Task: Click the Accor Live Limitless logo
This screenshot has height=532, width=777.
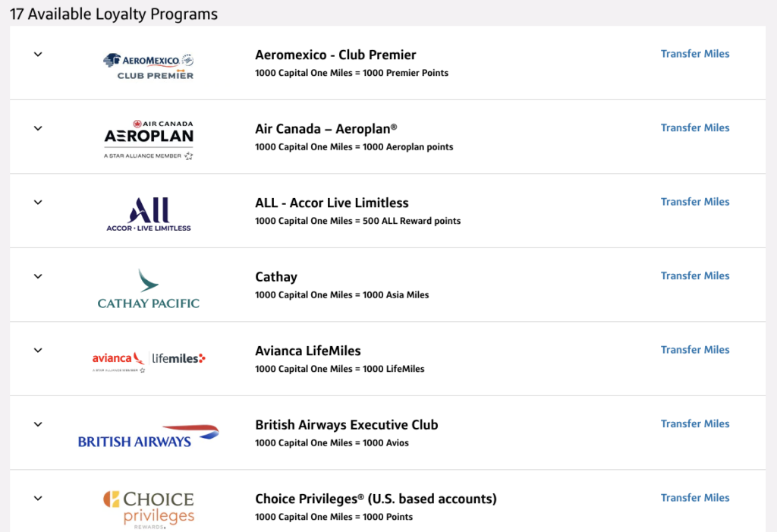Action: tap(149, 214)
